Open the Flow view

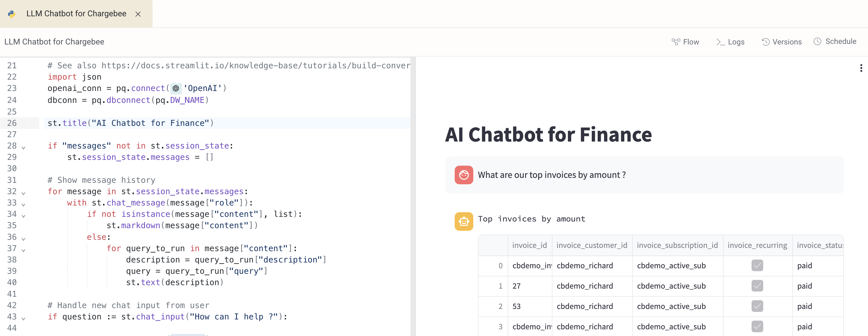[x=685, y=42]
